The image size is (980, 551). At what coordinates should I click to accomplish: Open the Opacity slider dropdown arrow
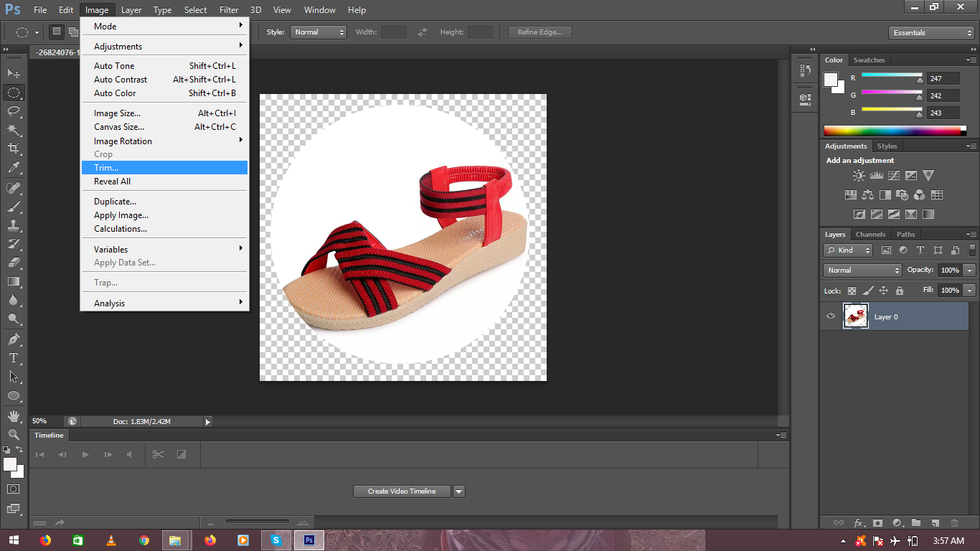[x=970, y=270]
